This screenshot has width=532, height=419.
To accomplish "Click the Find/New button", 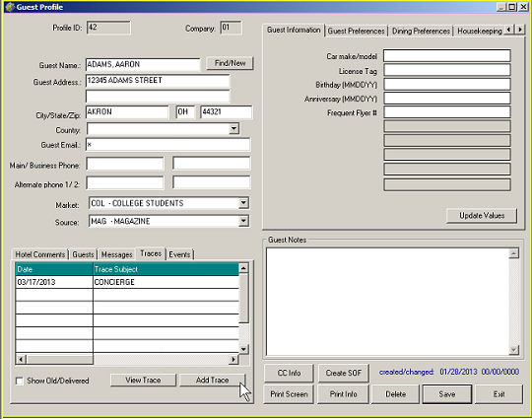I will [x=230, y=63].
